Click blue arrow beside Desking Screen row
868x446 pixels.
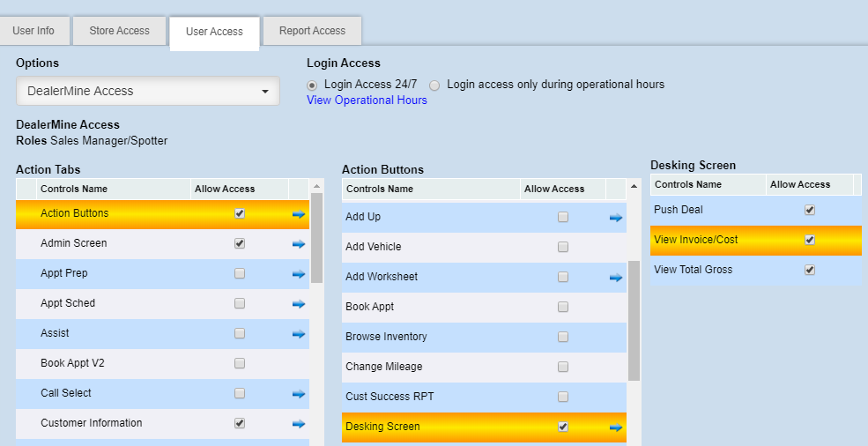point(616,427)
